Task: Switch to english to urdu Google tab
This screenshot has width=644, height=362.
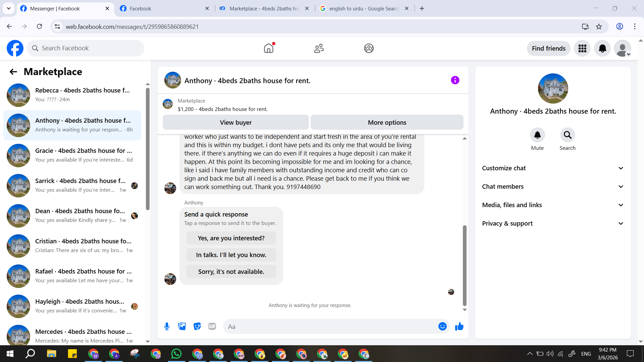Action: (364, 8)
